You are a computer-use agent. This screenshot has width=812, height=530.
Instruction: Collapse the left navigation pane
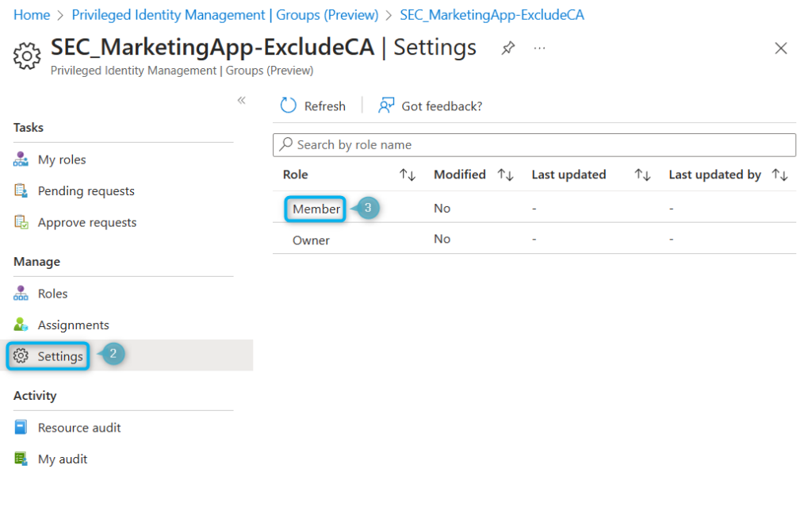tap(241, 100)
